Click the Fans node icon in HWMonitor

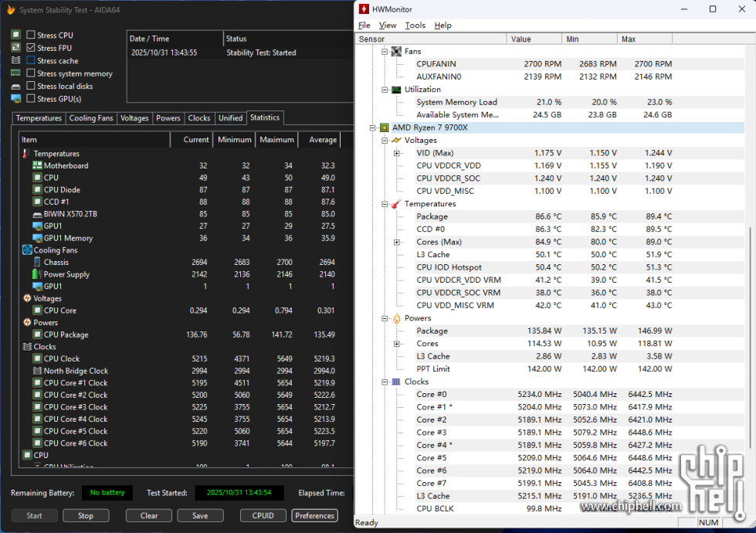pyautogui.click(x=395, y=51)
